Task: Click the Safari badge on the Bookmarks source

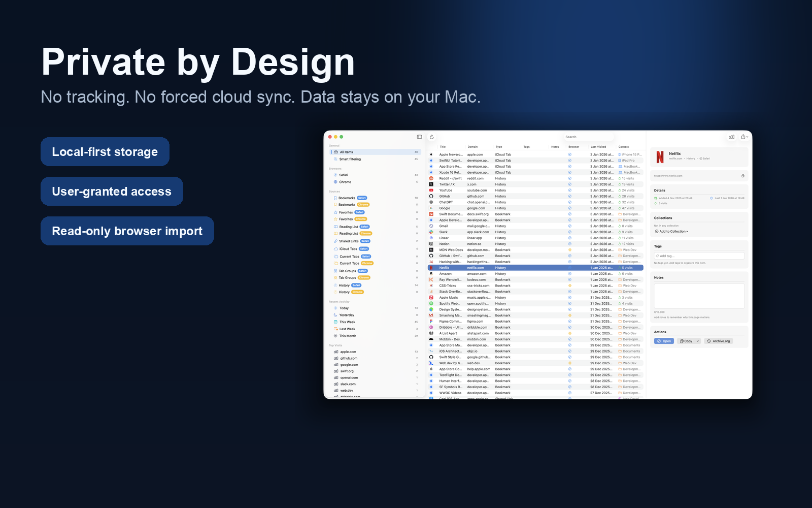Action: (x=362, y=198)
